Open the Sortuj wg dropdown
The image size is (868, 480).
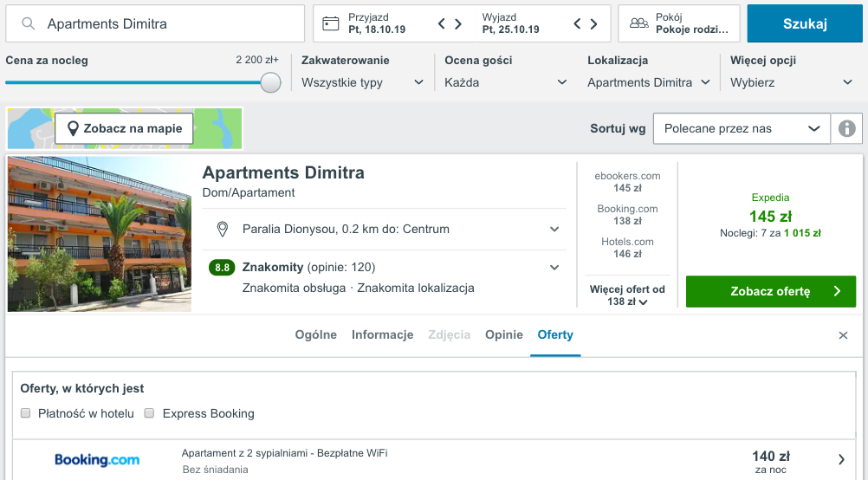click(x=742, y=128)
